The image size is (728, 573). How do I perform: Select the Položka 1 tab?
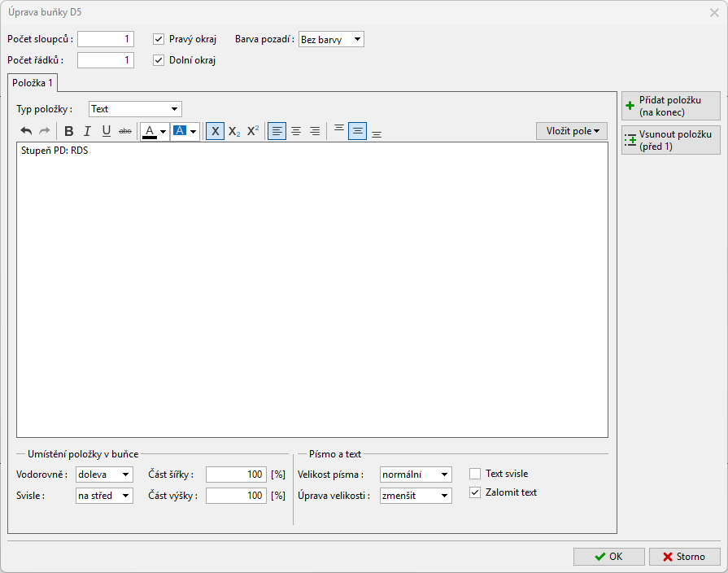[33, 83]
